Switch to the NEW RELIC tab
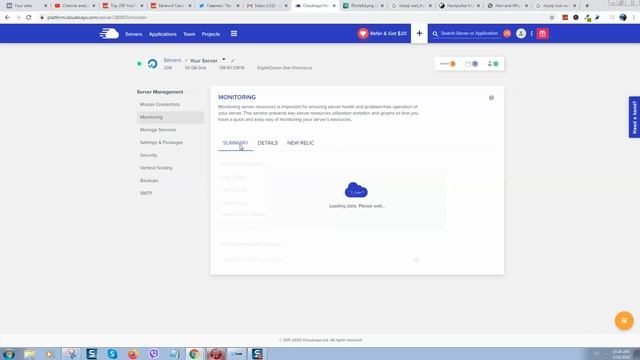 click(300, 143)
